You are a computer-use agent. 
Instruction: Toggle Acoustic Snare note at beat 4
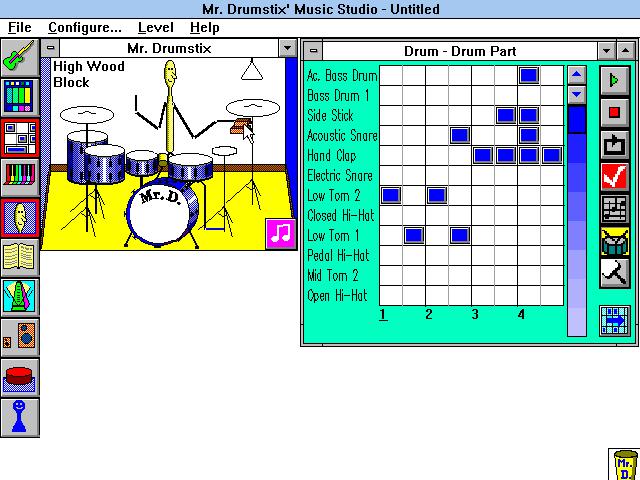coord(529,135)
